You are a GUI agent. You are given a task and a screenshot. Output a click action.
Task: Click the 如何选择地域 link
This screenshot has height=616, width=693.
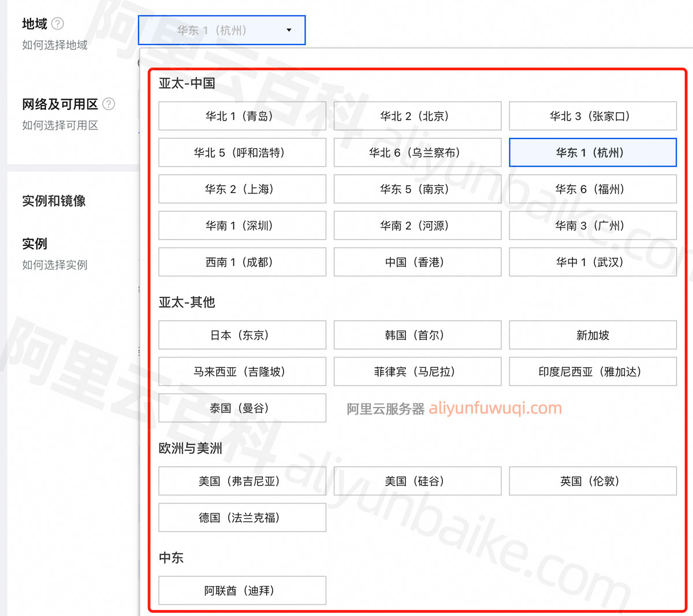55,45
